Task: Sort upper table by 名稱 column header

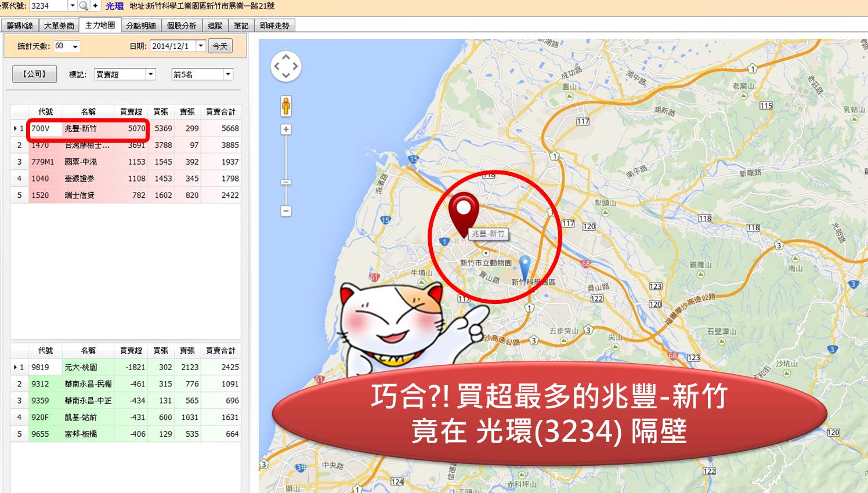Action: pos(88,111)
